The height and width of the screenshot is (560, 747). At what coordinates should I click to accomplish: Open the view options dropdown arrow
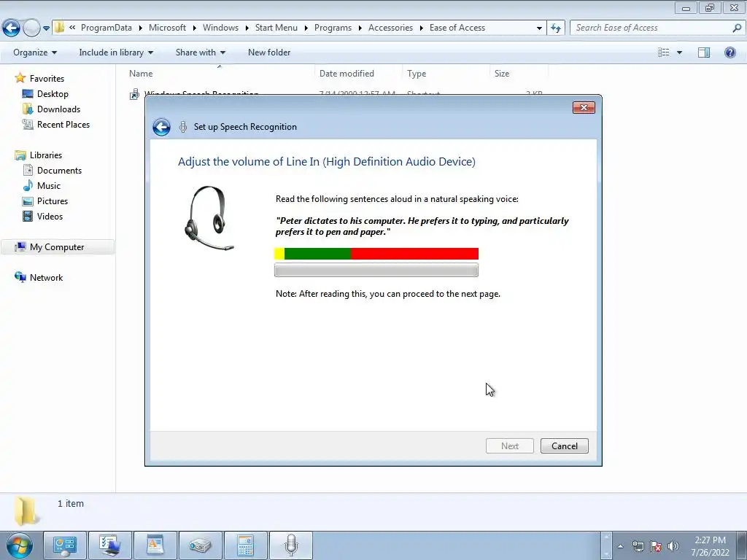(679, 52)
